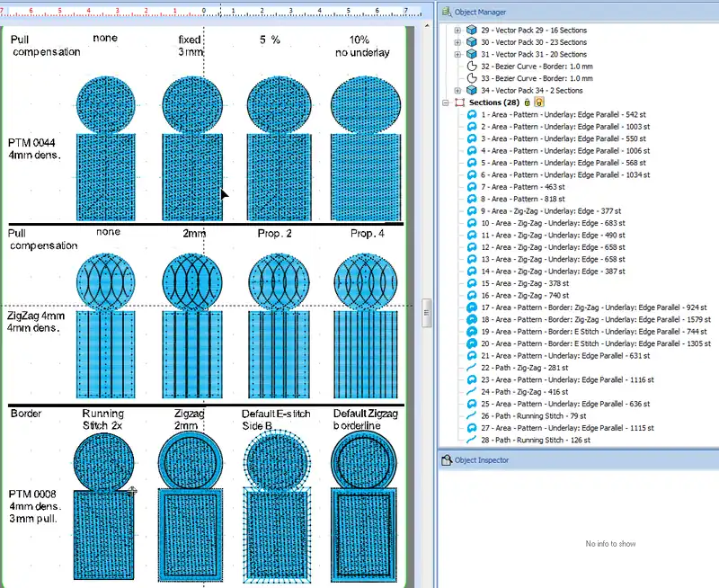Click the path icon of section 28
719x588 pixels.
[x=472, y=441]
